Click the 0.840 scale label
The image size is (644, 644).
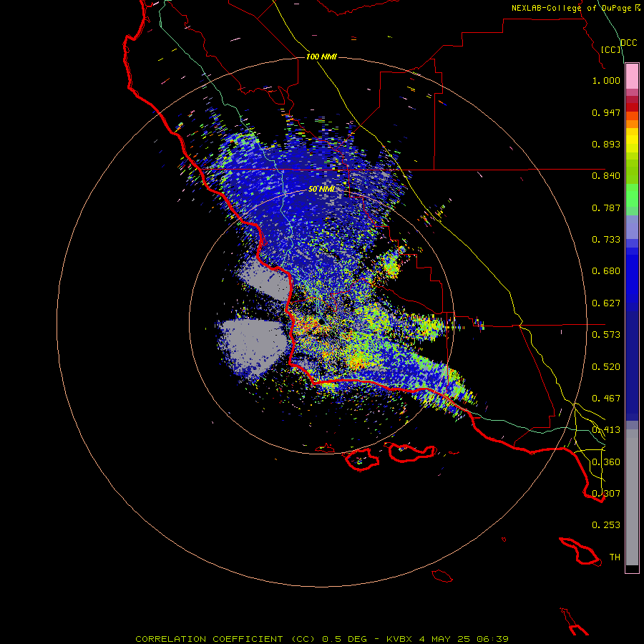click(x=606, y=176)
